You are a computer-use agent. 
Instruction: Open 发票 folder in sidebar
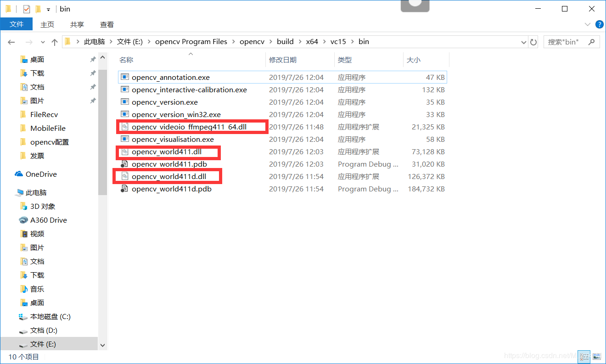tap(37, 156)
